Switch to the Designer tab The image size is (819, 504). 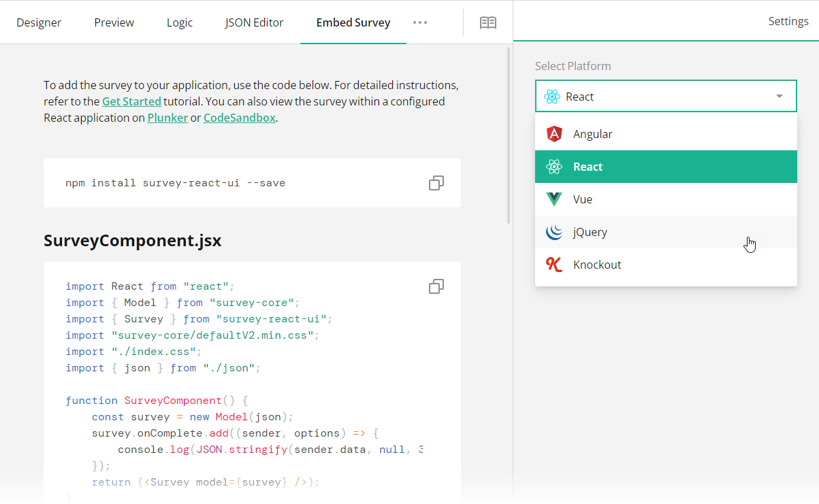pos(39,22)
